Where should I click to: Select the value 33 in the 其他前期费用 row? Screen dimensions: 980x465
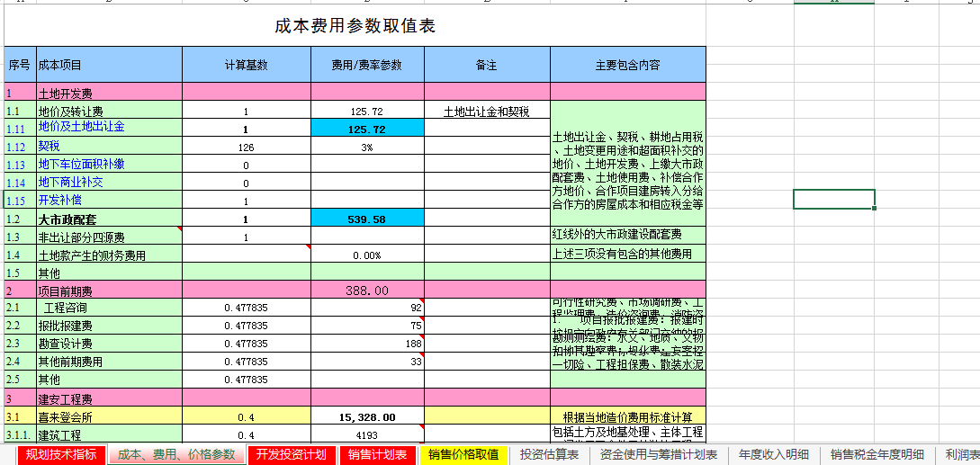[367, 362]
